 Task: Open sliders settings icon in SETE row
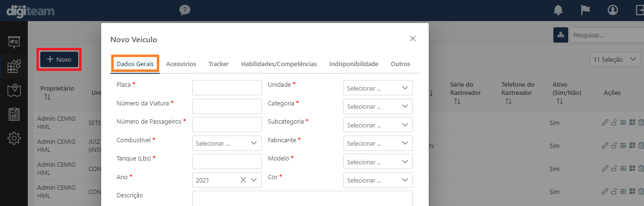[x=623, y=123]
